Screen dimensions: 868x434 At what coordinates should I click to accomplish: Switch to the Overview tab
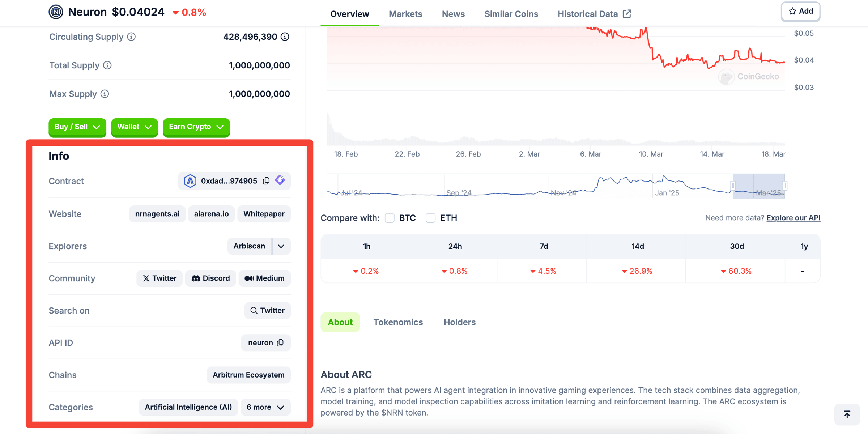pyautogui.click(x=350, y=14)
